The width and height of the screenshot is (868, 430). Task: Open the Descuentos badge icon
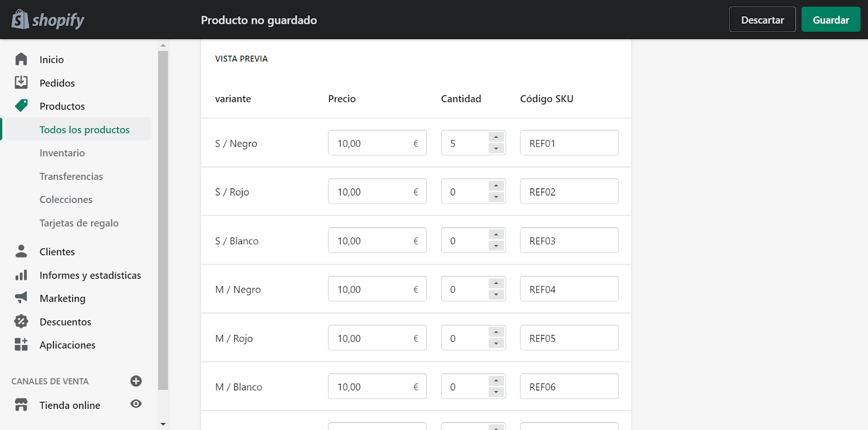pyautogui.click(x=21, y=321)
